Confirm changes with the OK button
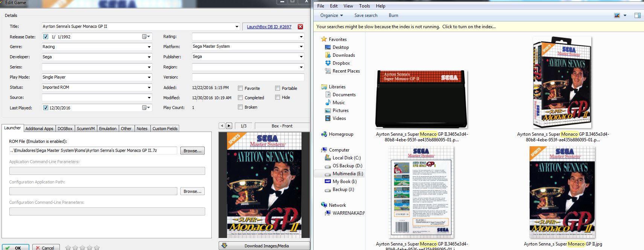644x250 pixels. coord(15,248)
